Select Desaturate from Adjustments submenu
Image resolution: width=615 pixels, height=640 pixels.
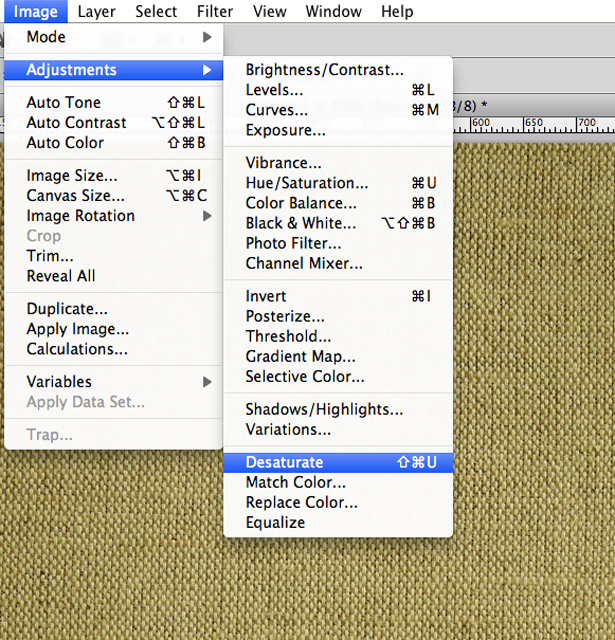pos(338,462)
